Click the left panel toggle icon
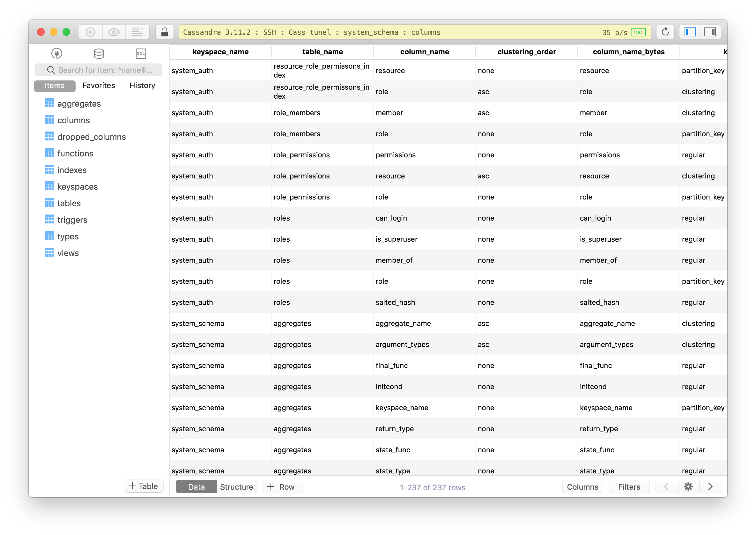Screen dimensions: 756x535 (x=690, y=32)
